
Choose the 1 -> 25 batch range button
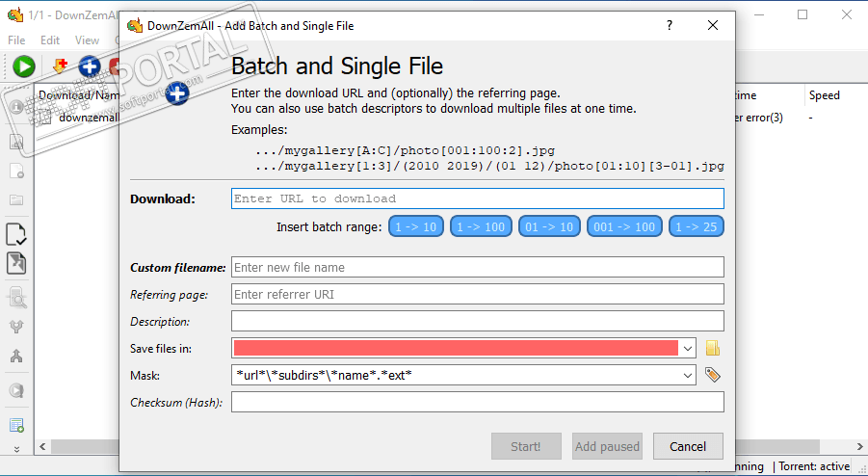[x=696, y=226]
